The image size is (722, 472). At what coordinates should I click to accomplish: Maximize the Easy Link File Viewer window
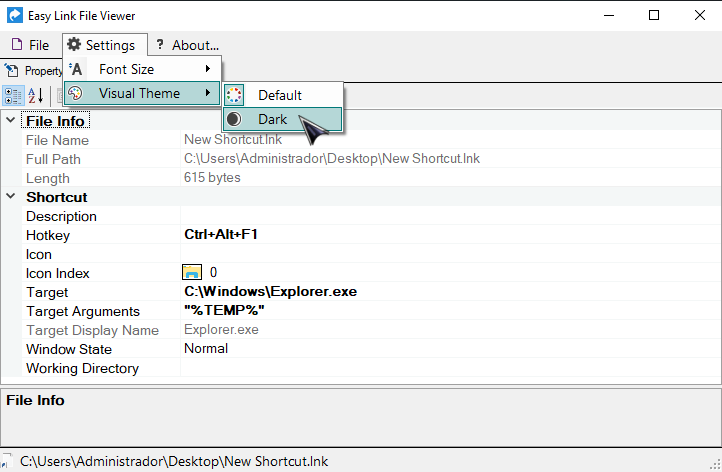pos(654,15)
